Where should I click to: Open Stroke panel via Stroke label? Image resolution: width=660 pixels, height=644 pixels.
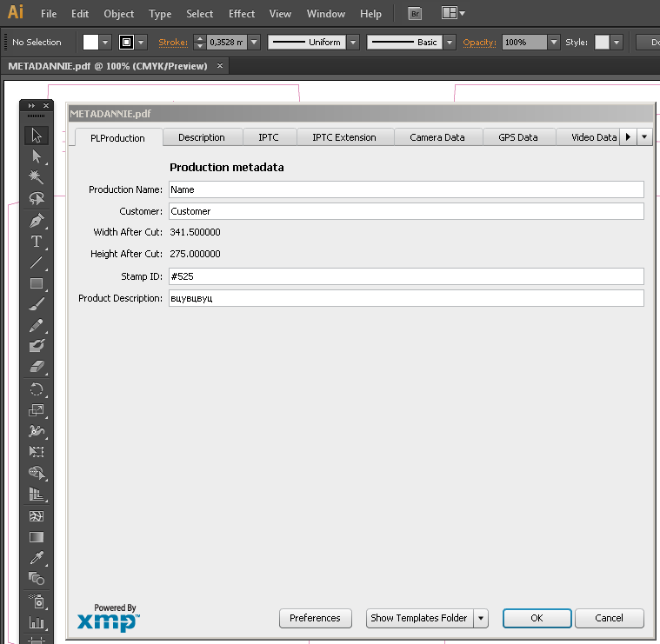click(173, 43)
